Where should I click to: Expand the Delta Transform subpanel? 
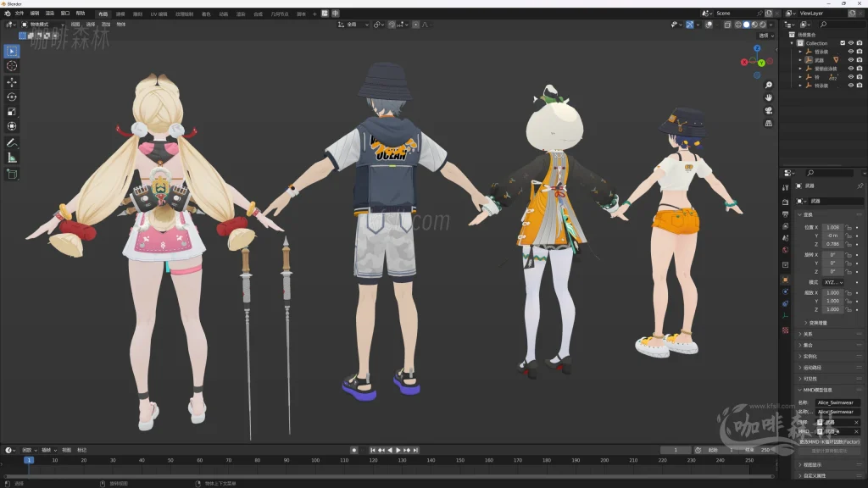817,323
